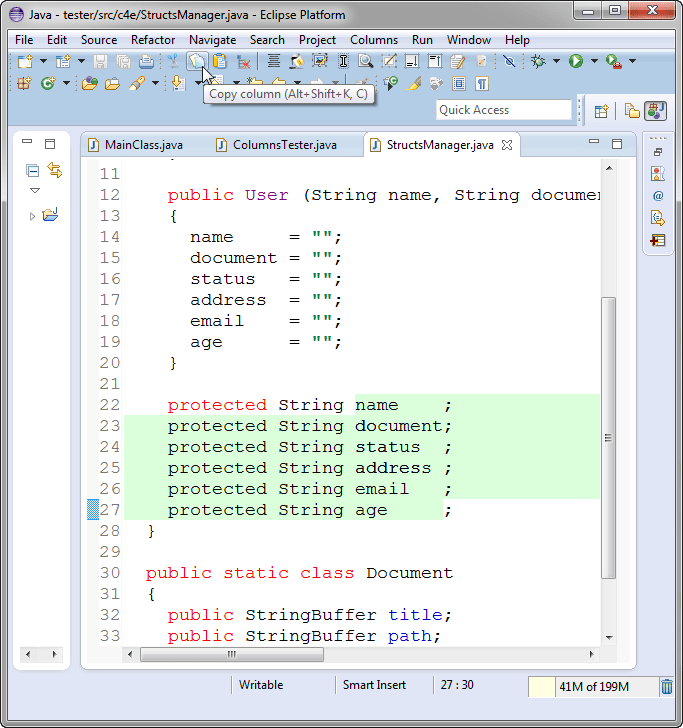Open the Javadoc @ view icon

coord(658,196)
